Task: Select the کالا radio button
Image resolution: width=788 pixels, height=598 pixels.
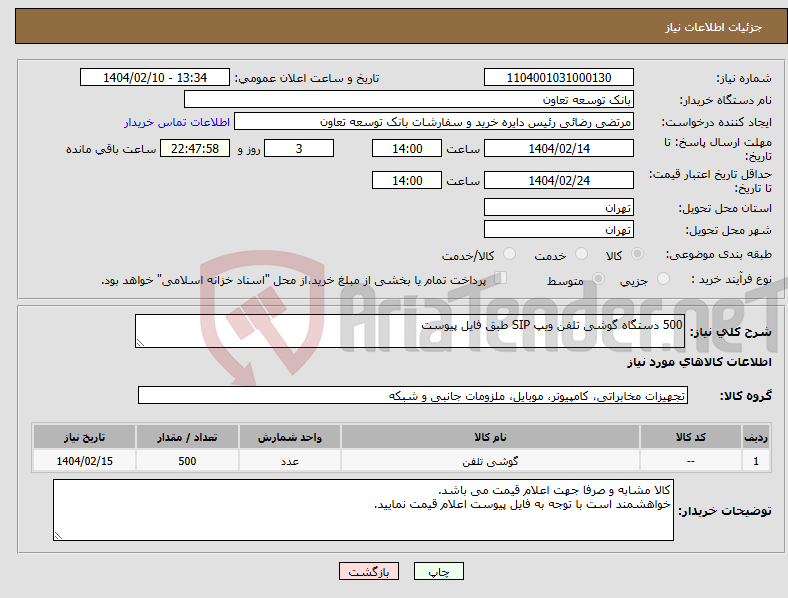Action: pos(637,254)
